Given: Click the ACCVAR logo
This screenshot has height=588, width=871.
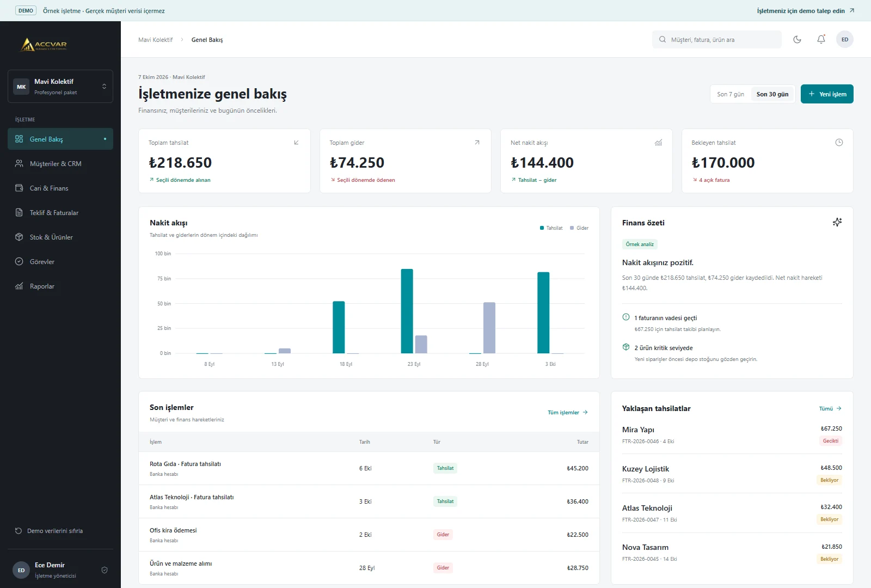Looking at the screenshot, I should [44, 45].
